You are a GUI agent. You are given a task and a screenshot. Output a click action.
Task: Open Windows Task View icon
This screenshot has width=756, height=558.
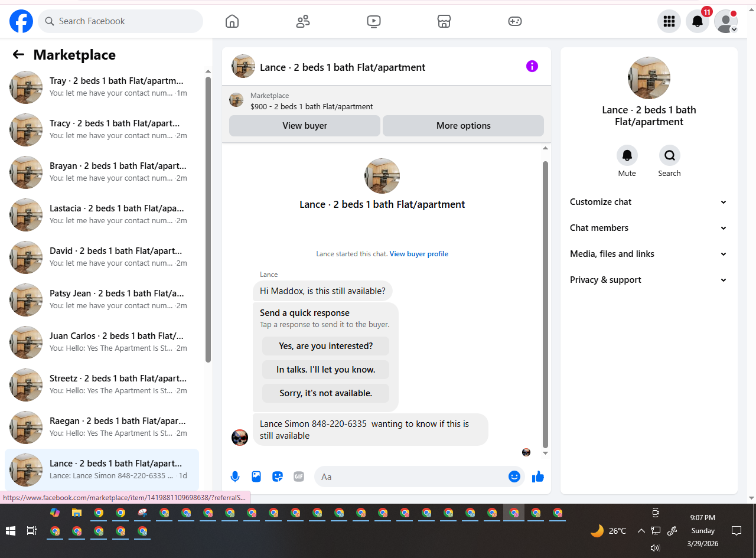[32, 531]
